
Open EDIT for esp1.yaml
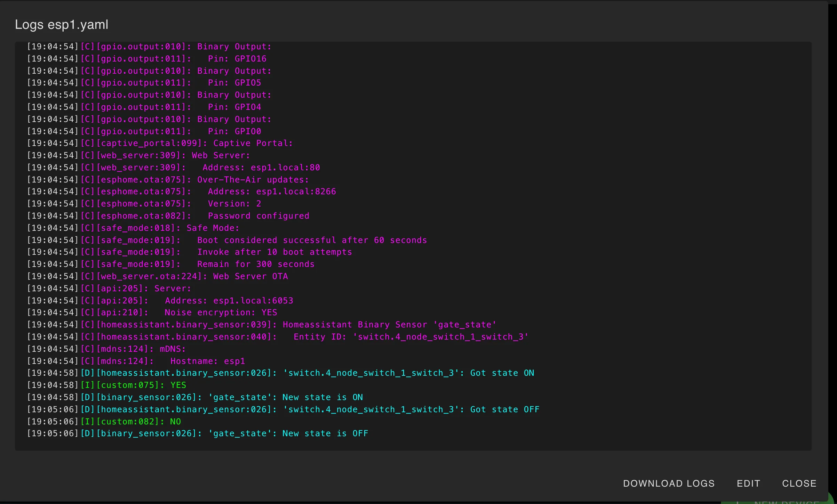748,483
